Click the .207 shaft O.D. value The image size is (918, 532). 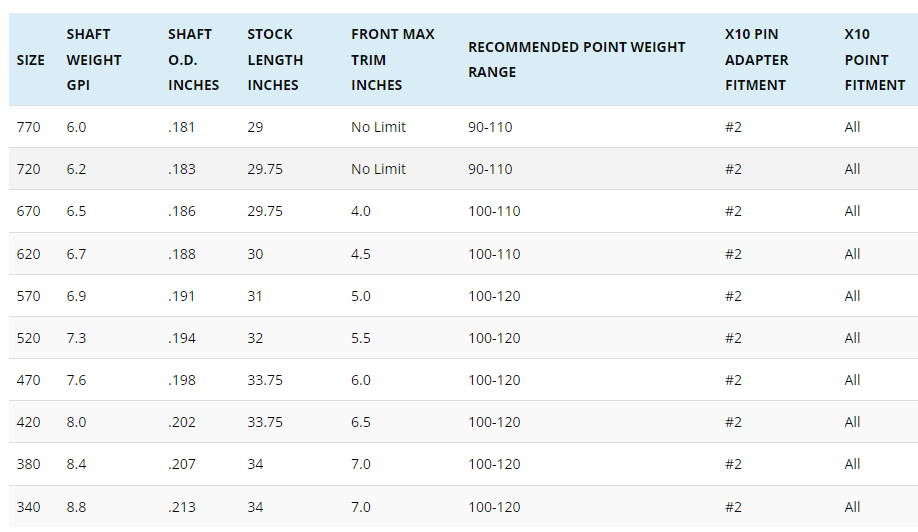182,464
